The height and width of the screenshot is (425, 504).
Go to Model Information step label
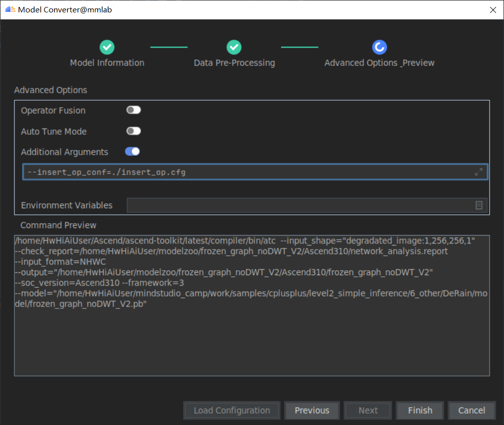[107, 63]
